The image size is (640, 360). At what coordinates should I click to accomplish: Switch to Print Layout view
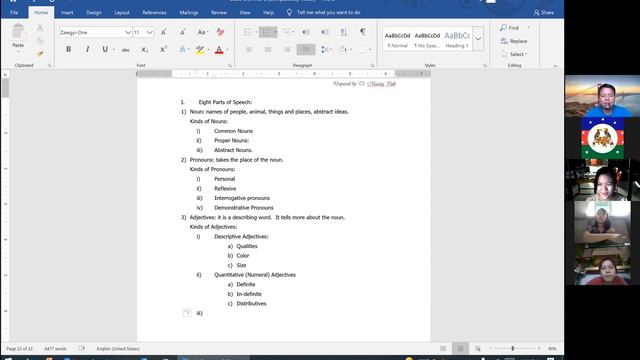(x=460, y=349)
